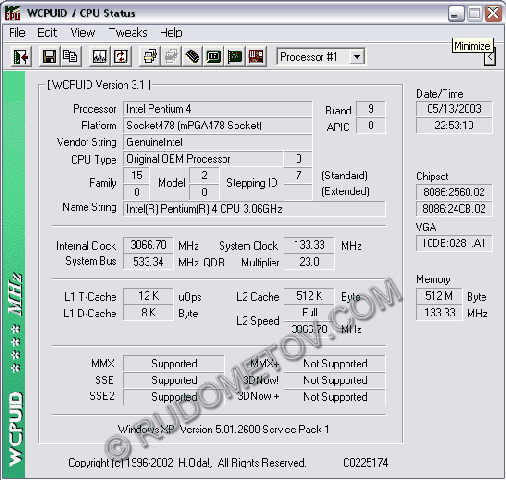Click the Windows XP version text line
This screenshot has width=506, height=480.
[x=223, y=429]
